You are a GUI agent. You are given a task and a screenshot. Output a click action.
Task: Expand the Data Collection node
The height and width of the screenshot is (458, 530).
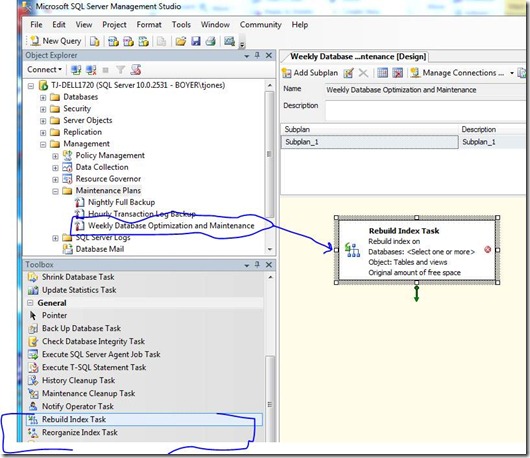(x=55, y=168)
